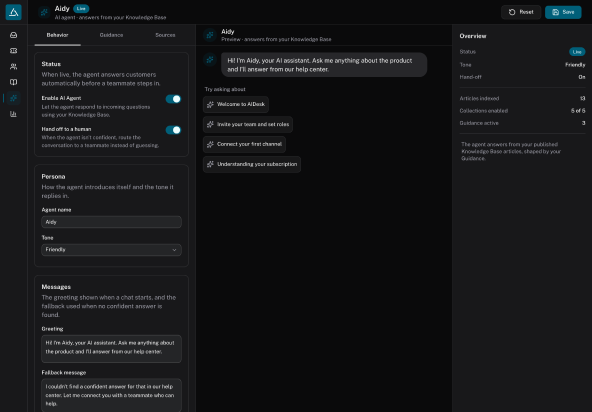Viewport: 592px width, 412px height.
Task: Click the Tone value Friendly in Overview
Action: 575,65
